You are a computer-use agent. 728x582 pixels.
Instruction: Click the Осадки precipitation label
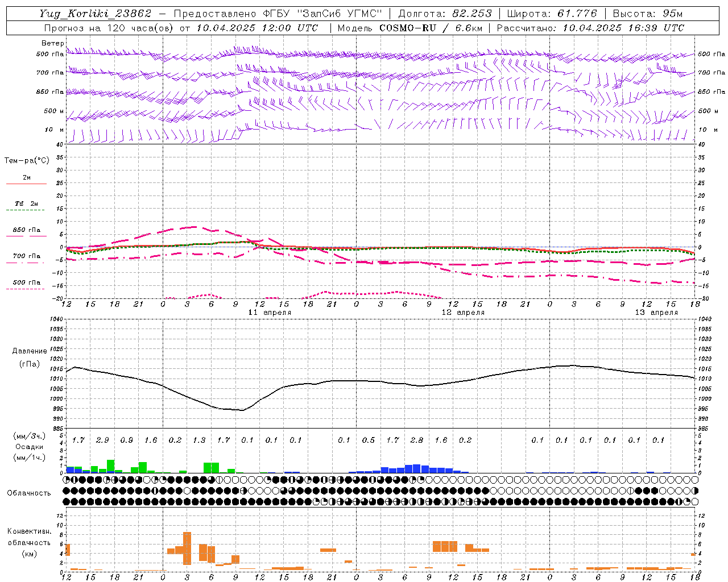(x=30, y=447)
